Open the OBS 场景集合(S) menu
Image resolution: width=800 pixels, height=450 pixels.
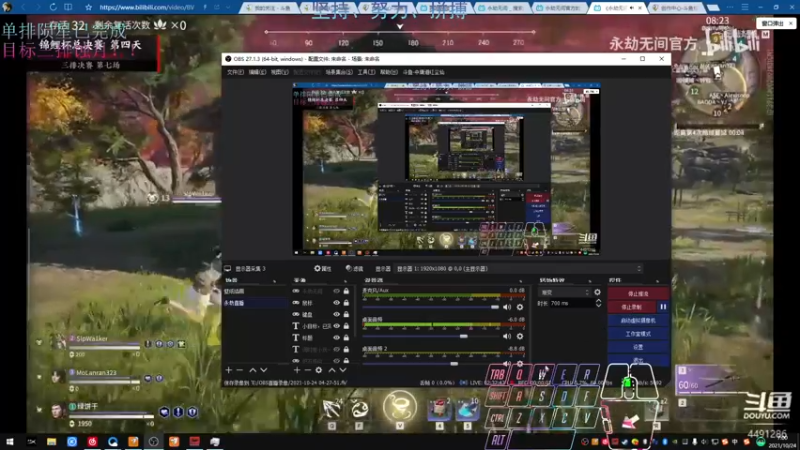click(339, 72)
